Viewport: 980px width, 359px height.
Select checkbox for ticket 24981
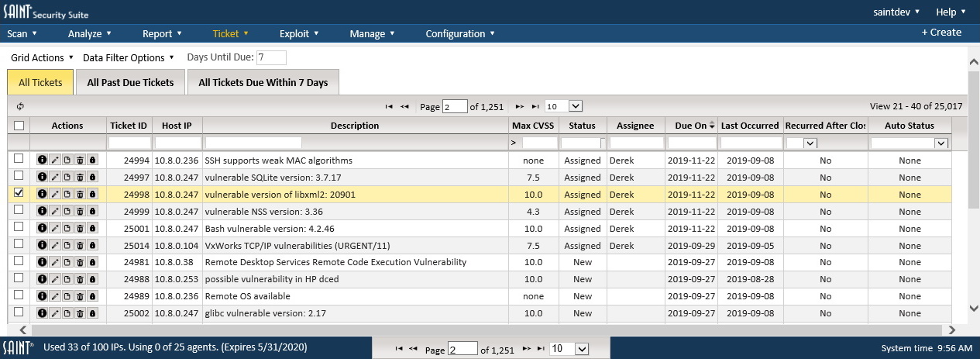click(x=19, y=261)
